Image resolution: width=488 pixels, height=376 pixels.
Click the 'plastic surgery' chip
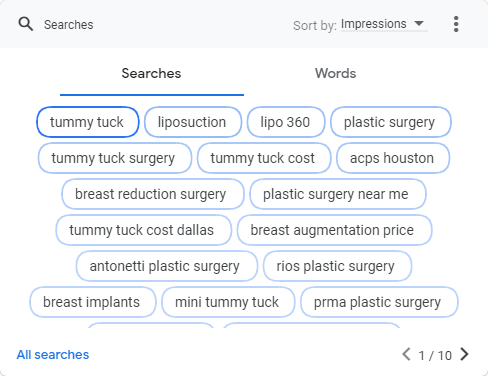(391, 122)
